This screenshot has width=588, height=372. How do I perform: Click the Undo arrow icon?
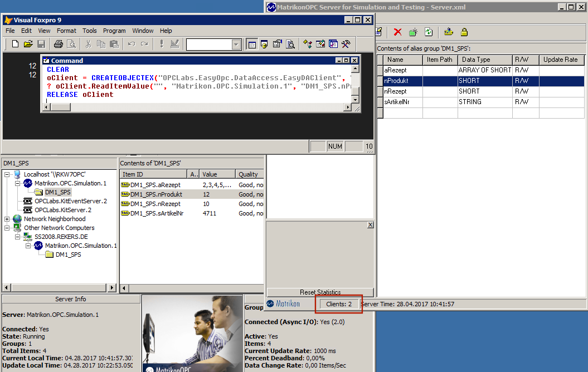click(x=131, y=44)
